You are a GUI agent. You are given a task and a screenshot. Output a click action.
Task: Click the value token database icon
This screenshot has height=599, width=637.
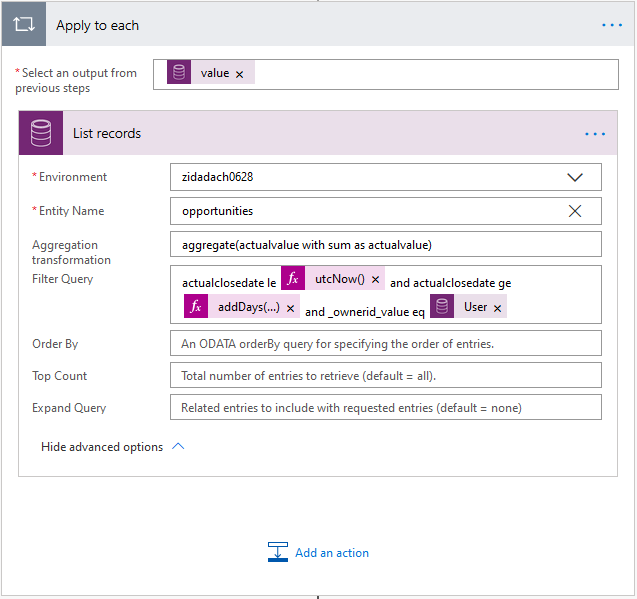[179, 72]
